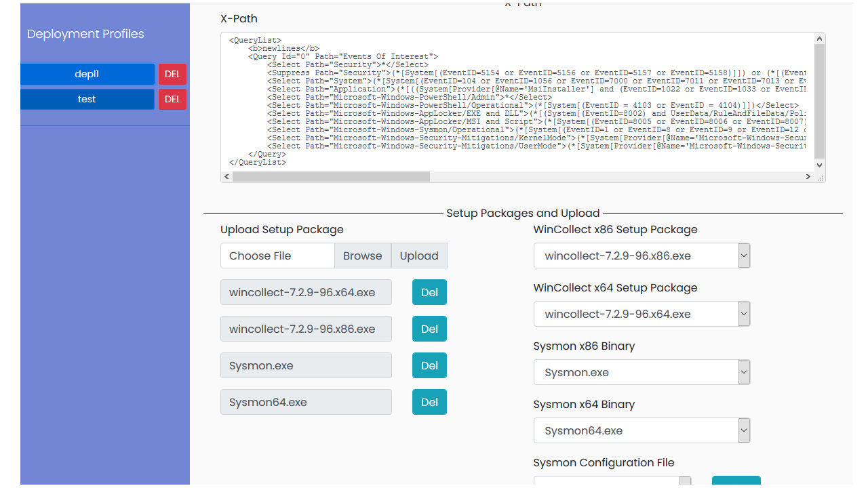Delete the Sysmon.exe upload
The width and height of the screenshot is (868, 488).
[429, 365]
